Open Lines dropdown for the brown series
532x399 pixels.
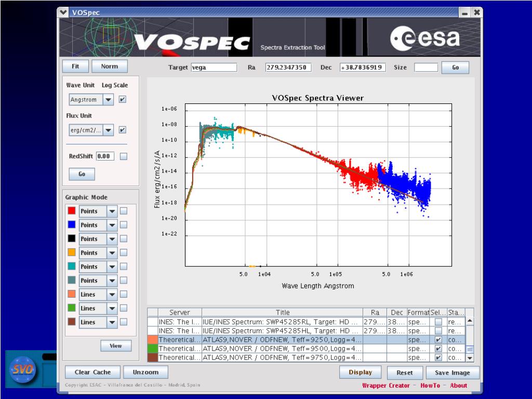click(98, 322)
